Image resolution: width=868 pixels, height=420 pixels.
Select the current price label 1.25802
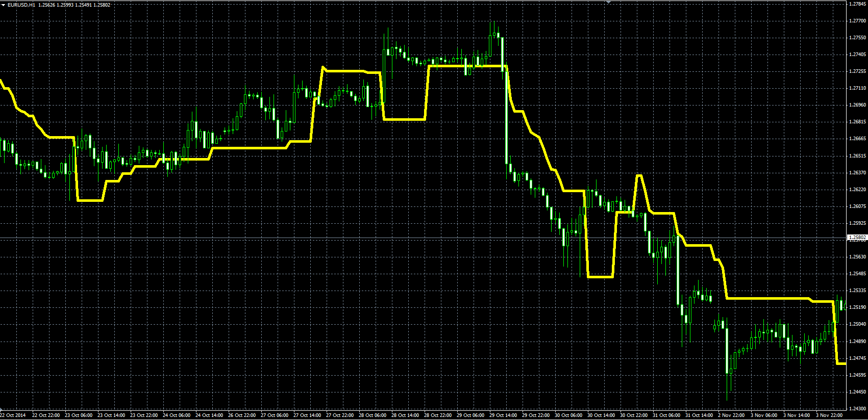coord(857,238)
